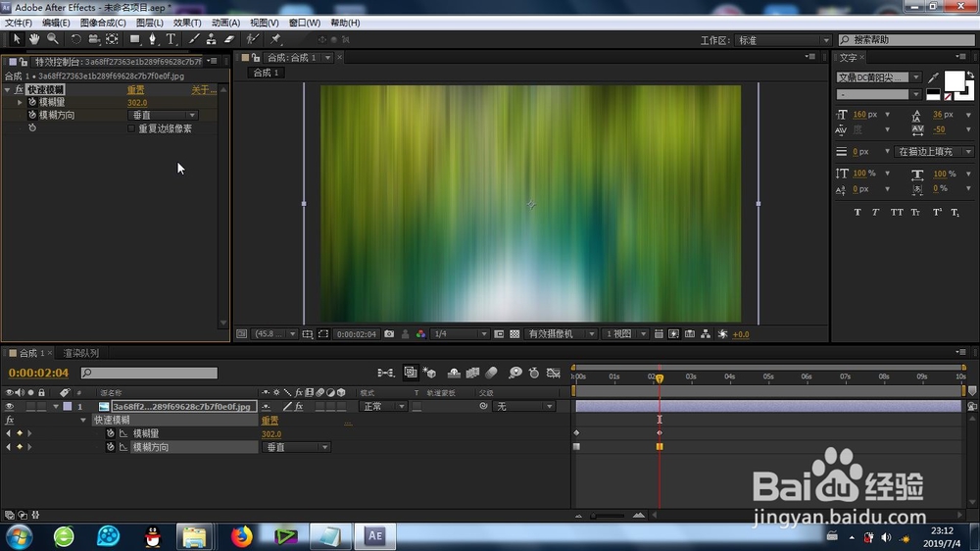Viewport: 980px width, 551px height.
Task: Toggle stopwatch for 模糊量 in effect controls
Action: [x=32, y=102]
